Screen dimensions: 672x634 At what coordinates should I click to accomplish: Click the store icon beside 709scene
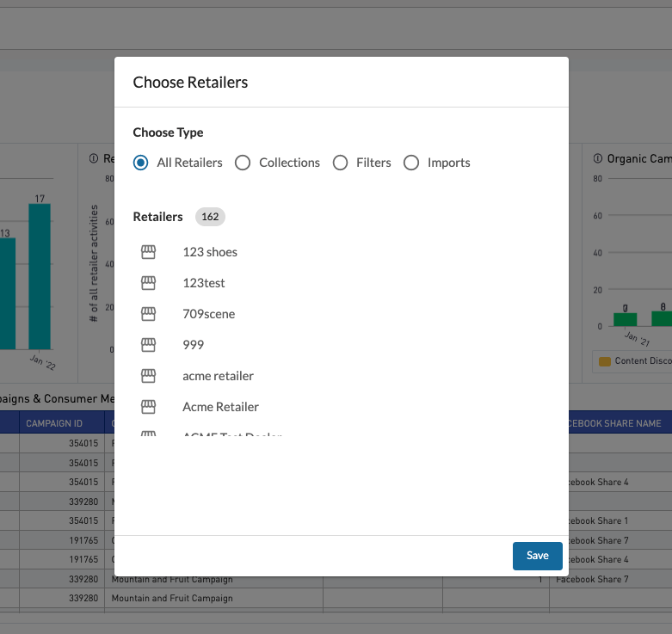pyautogui.click(x=148, y=314)
